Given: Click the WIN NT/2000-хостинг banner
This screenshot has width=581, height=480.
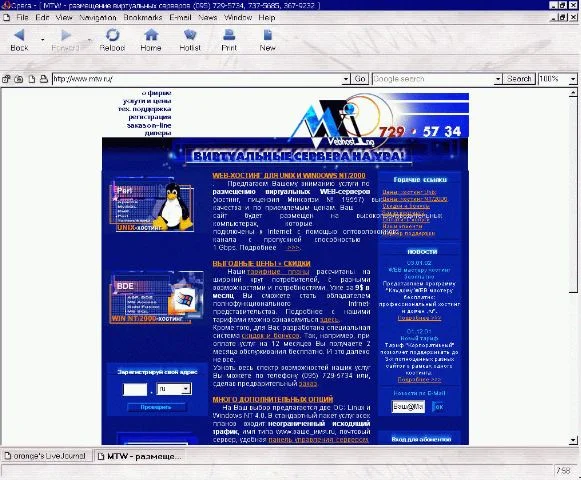Looking at the screenshot, I should pyautogui.click(x=157, y=298).
